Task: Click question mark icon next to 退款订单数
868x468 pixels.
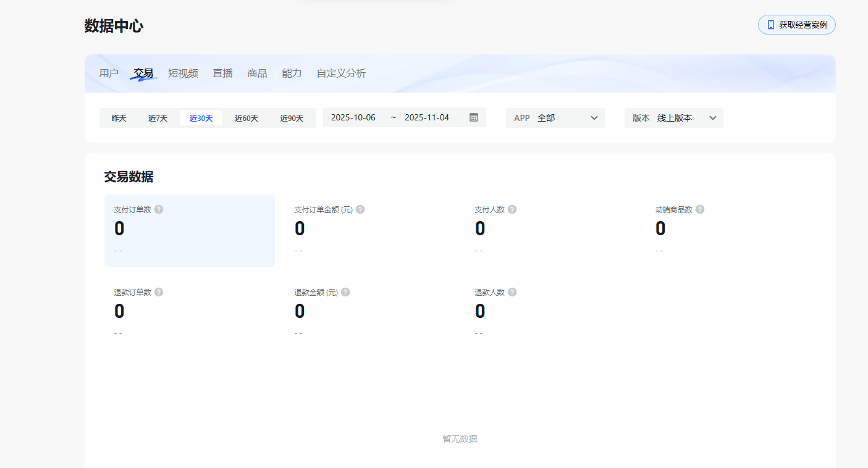Action: click(159, 292)
